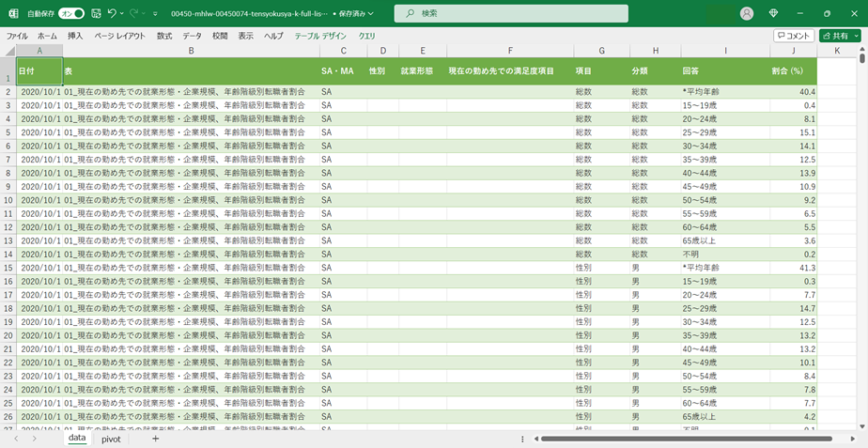Switch to the pivot sheet tab
The width and height of the screenshot is (868, 448).
[x=111, y=439]
